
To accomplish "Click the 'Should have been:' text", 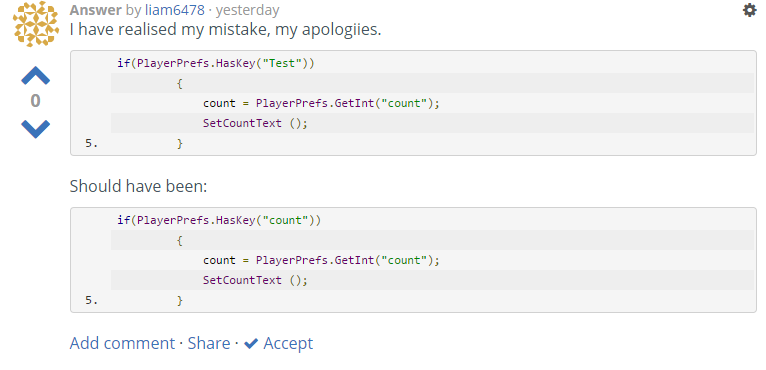I will [x=138, y=186].
